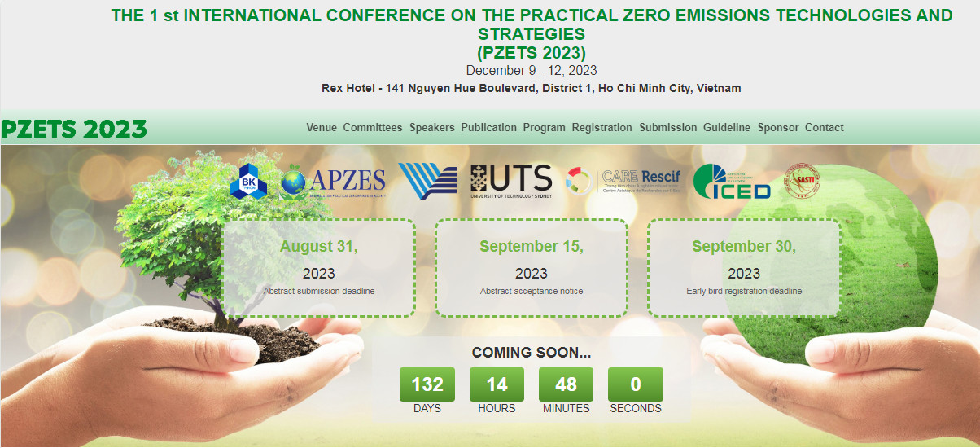Open the Sponsor page
The image size is (980, 448).
[x=778, y=128]
